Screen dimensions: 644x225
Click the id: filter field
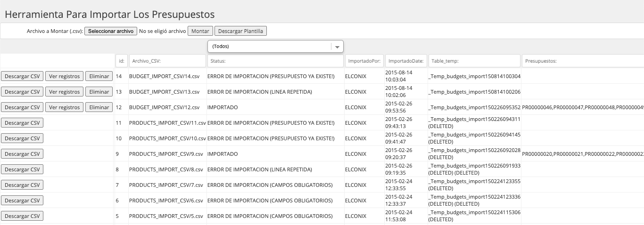(122, 61)
